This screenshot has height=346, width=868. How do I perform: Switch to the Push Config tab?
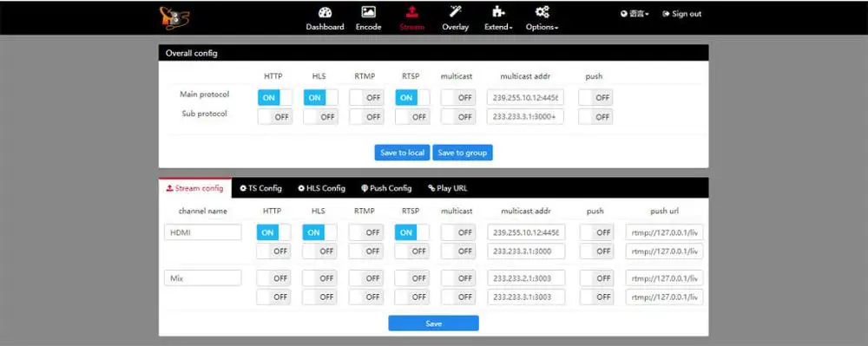pos(386,188)
